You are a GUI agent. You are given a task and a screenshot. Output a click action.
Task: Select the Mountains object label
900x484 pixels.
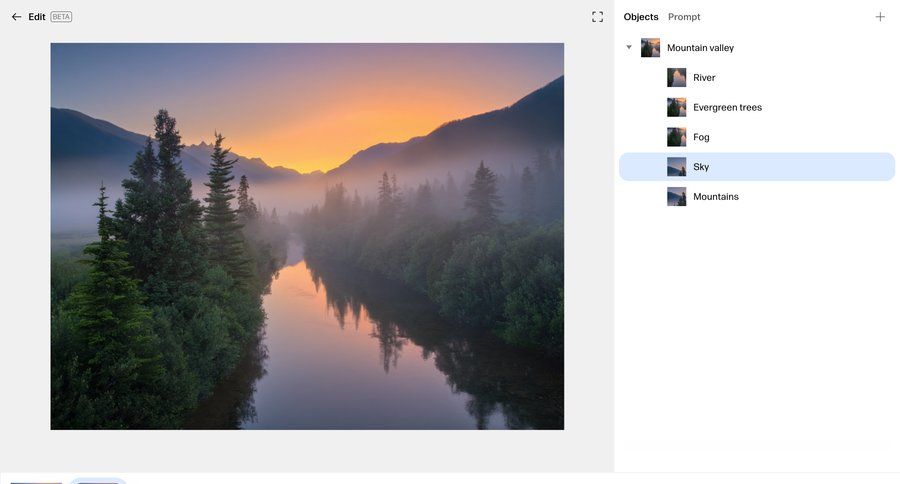pyautogui.click(x=716, y=197)
